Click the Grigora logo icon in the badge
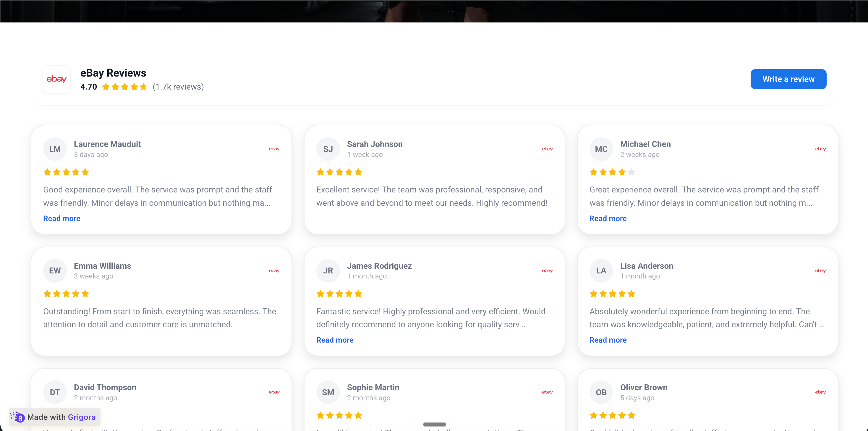Screen dimensions: 868x431 coord(17,417)
